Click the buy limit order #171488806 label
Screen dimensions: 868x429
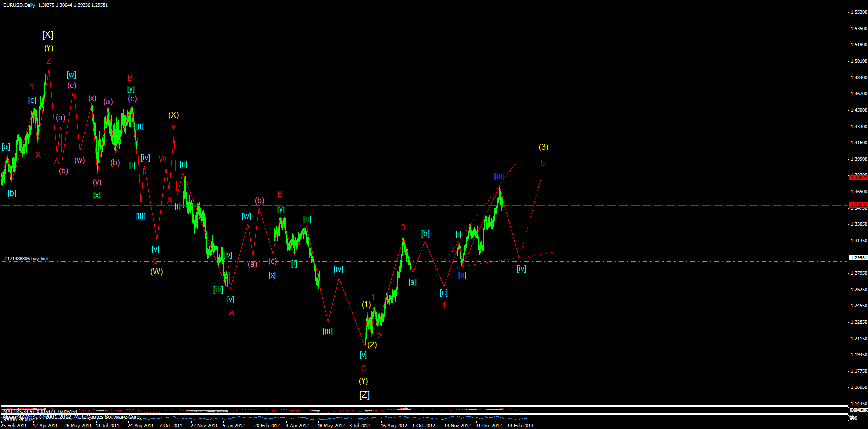(x=27, y=259)
